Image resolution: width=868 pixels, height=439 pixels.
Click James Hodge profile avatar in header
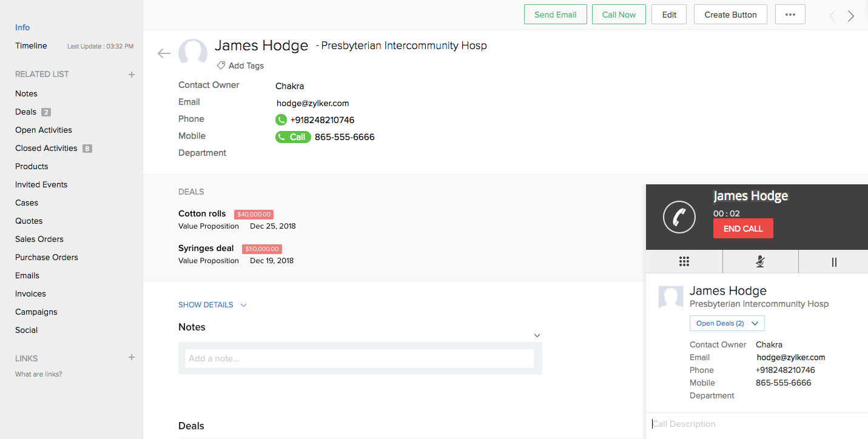[193, 53]
